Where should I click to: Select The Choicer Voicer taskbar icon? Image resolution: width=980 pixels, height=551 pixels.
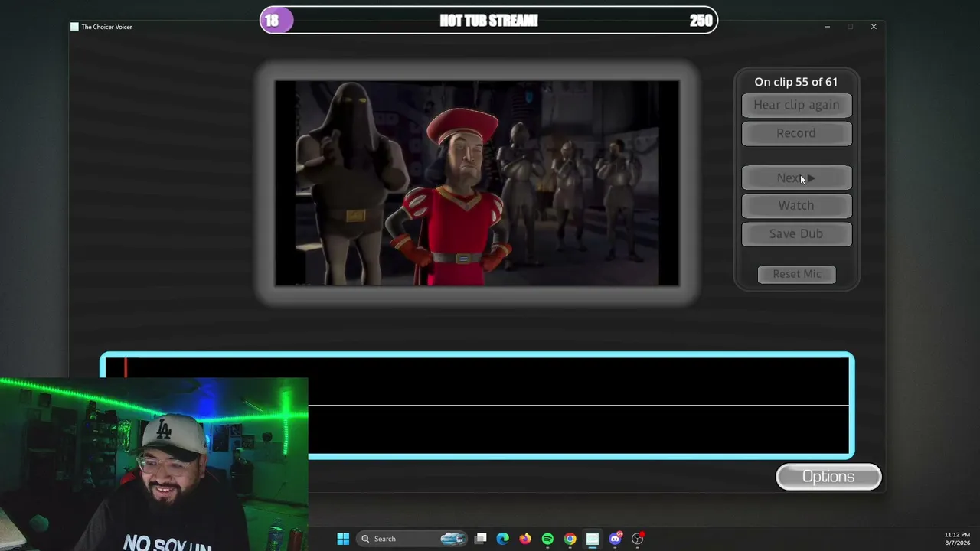(592, 539)
